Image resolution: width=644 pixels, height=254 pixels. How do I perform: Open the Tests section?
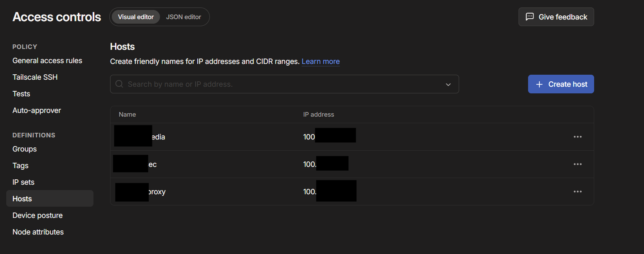point(21,94)
